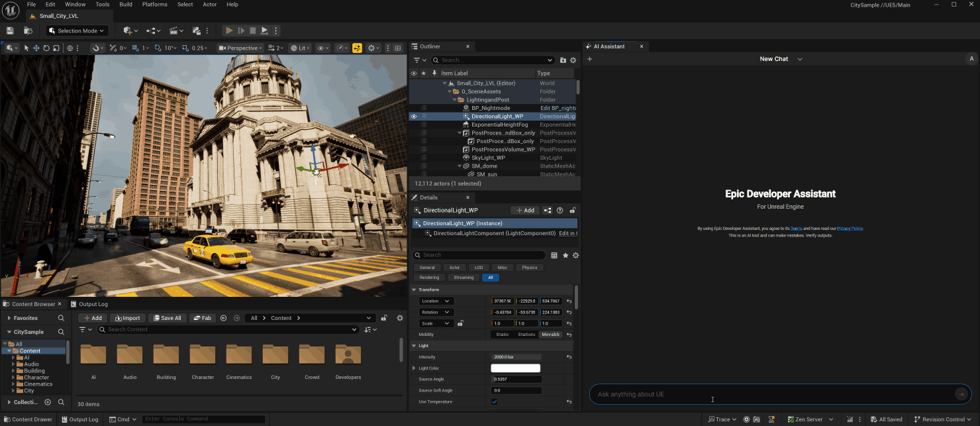Save the current level with the floppy disk icon
Viewport: 980px width, 426px height.
[x=10, y=30]
